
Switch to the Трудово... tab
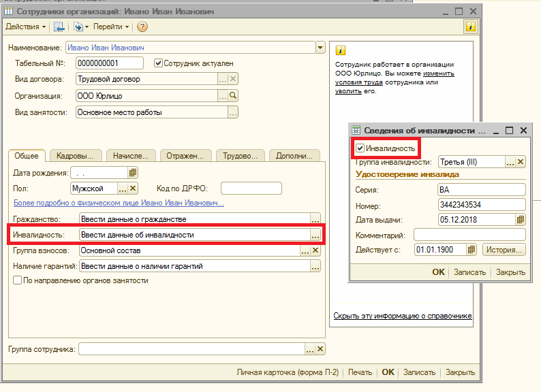click(x=240, y=156)
